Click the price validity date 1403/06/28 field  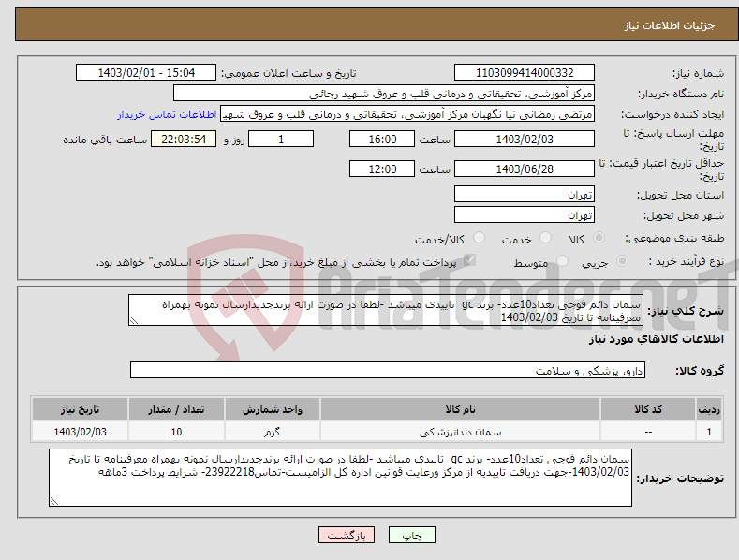click(525, 169)
